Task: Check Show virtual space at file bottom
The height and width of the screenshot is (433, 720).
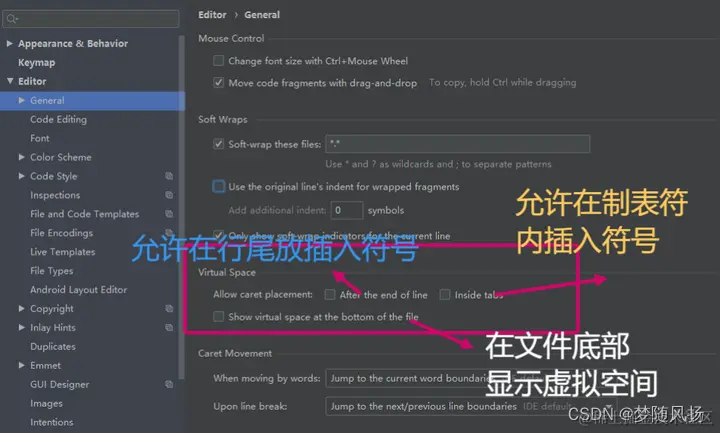Action: [219, 316]
